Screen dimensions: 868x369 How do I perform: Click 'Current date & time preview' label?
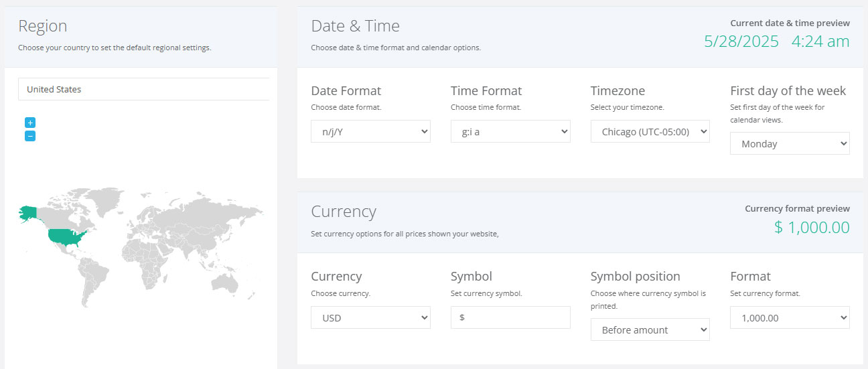pos(790,23)
